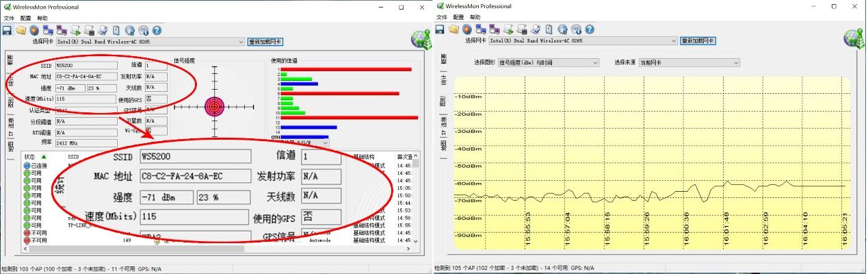Click 重新加载网卡 button in left window
Viewport: 868px width, 274px height.
tap(265, 42)
